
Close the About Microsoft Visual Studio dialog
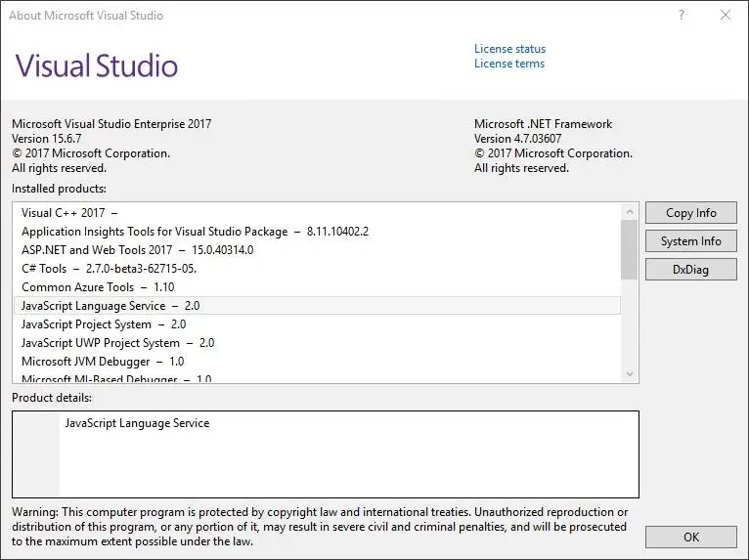(726, 16)
